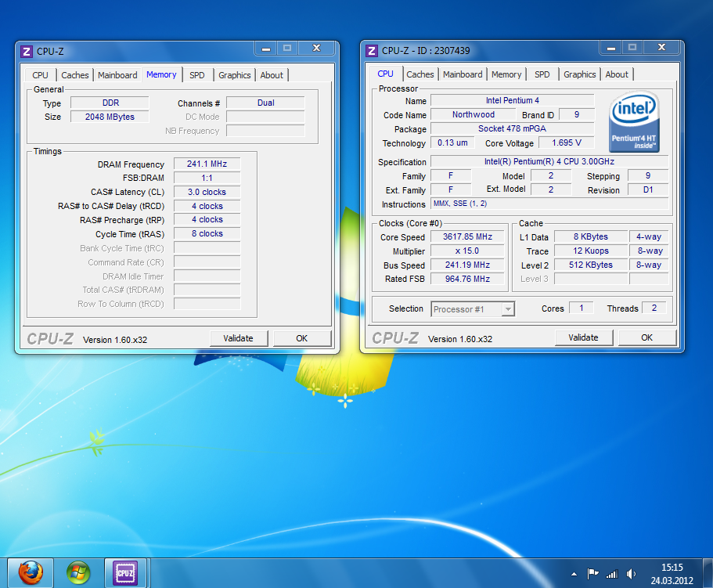This screenshot has height=588, width=713.
Task: Open Caches tab in left CPU-Z window
Action: [75, 75]
